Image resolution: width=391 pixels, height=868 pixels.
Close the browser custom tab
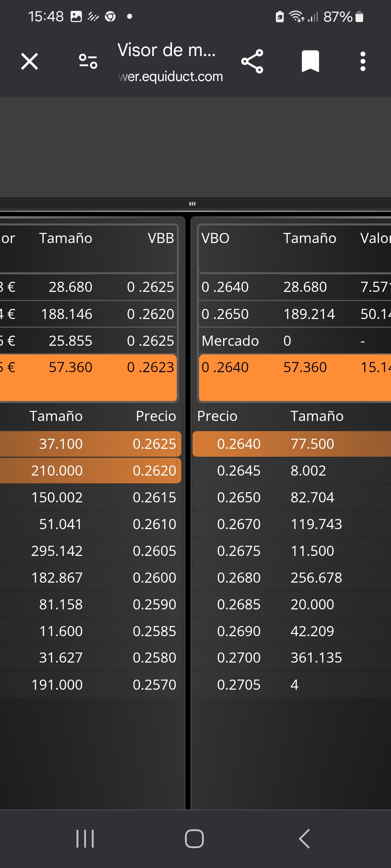(30, 61)
